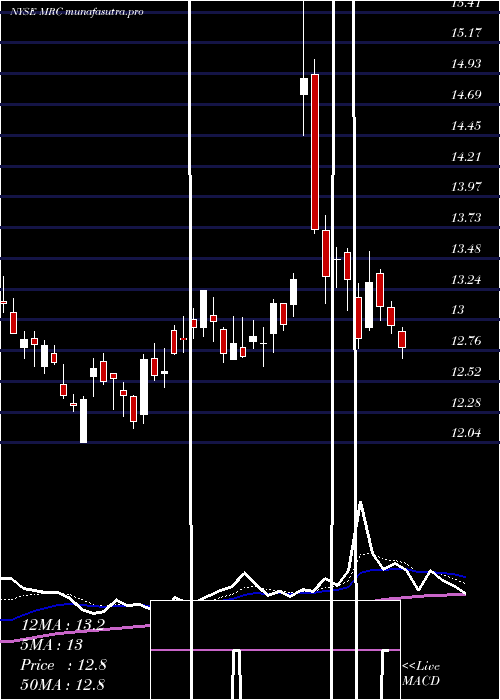
Task: Click the 12.28 price axis label
Action: (x=467, y=403)
